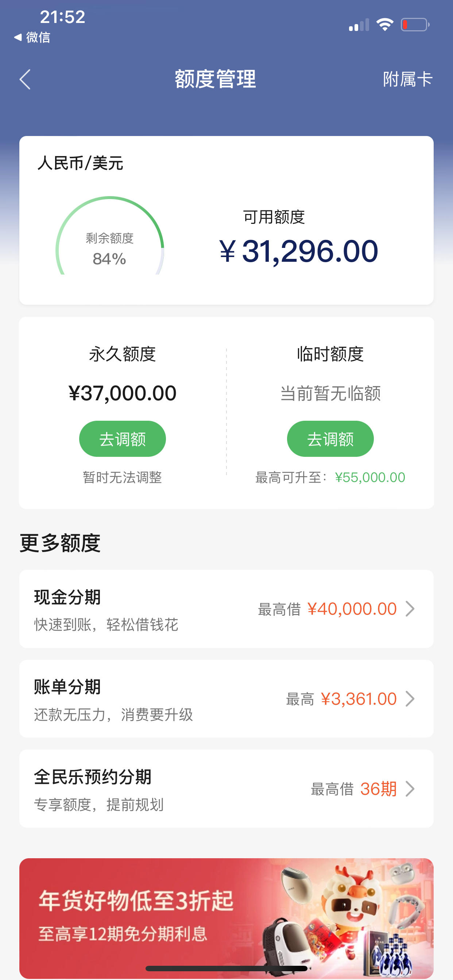The image size is (453, 980).
Task: Open the 账单分期 row
Action: point(226,699)
